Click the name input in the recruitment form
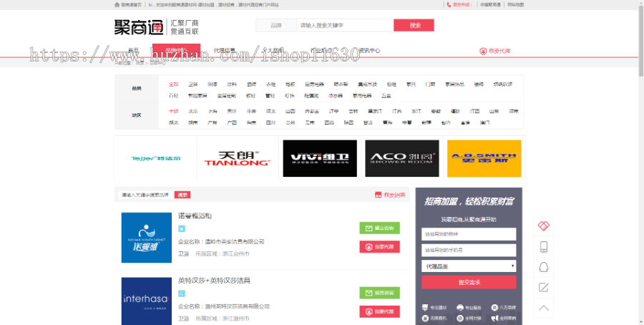The width and height of the screenshot is (644, 325). pyautogui.click(x=469, y=234)
